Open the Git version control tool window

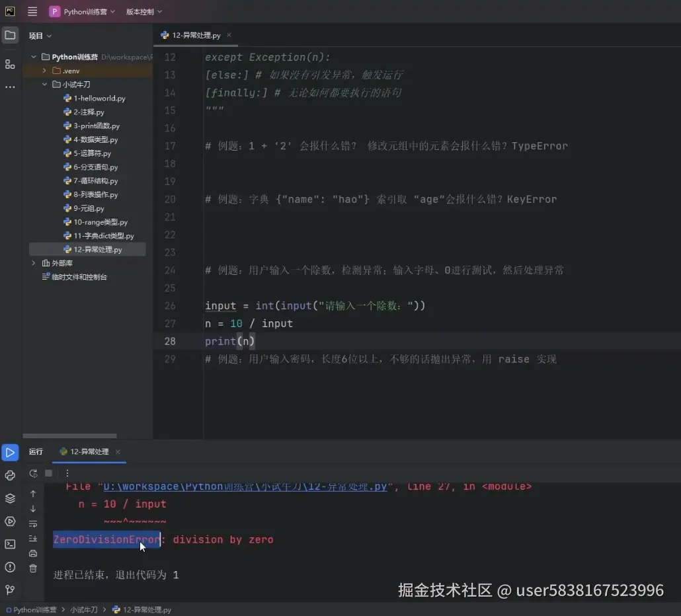[x=10, y=590]
